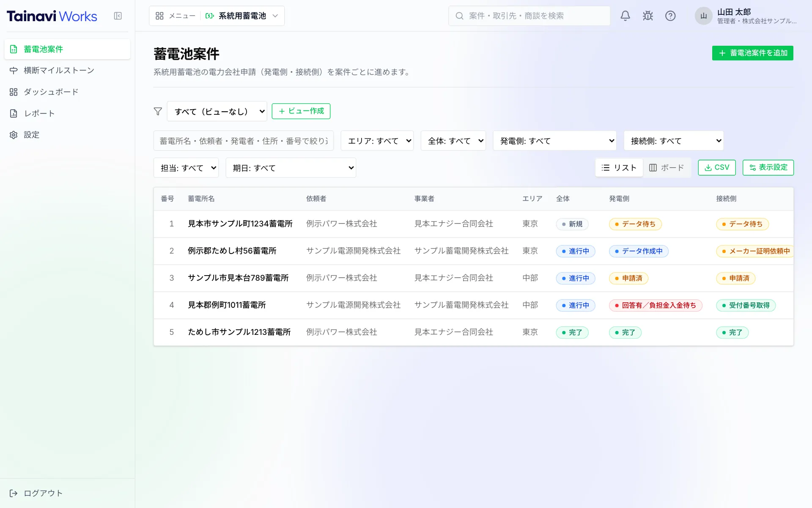This screenshot has width=812, height=508.
Task: Expand the 系統用蓄電池 product switcher
Action: click(242, 16)
